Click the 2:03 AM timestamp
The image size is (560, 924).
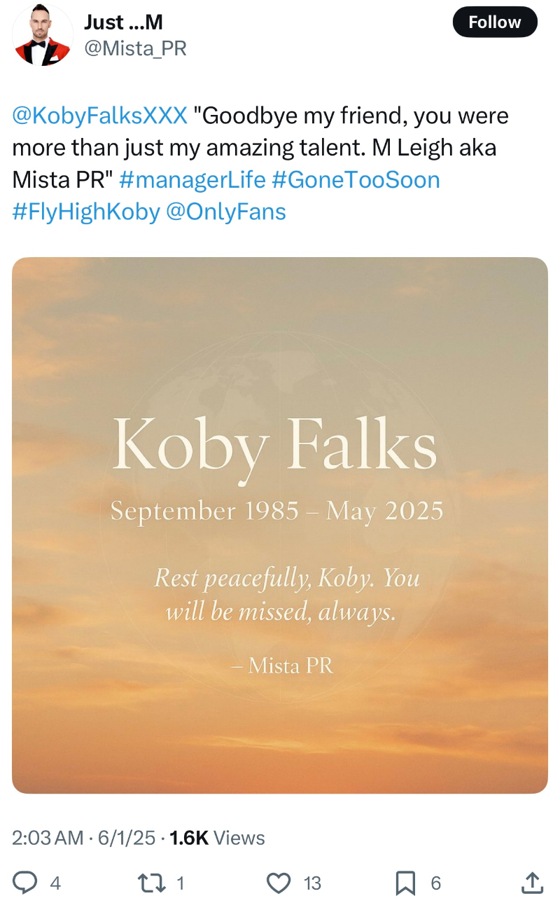[48, 838]
